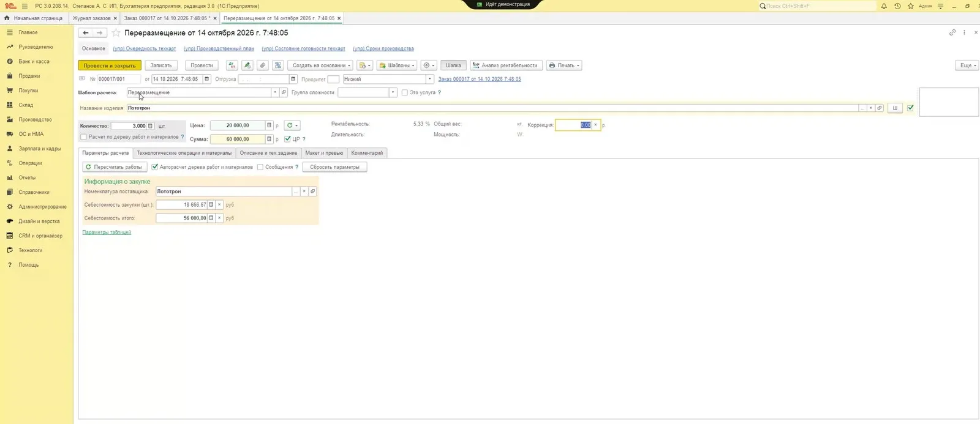Viewport: 980px width, 424px height.
Task: Click the vertical three-dots form menu
Action: (964, 32)
